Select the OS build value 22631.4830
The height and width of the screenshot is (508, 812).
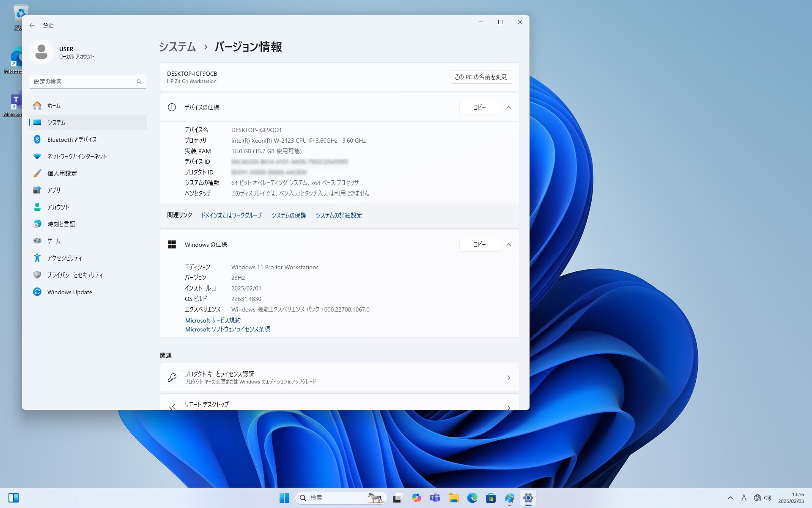[x=246, y=299]
